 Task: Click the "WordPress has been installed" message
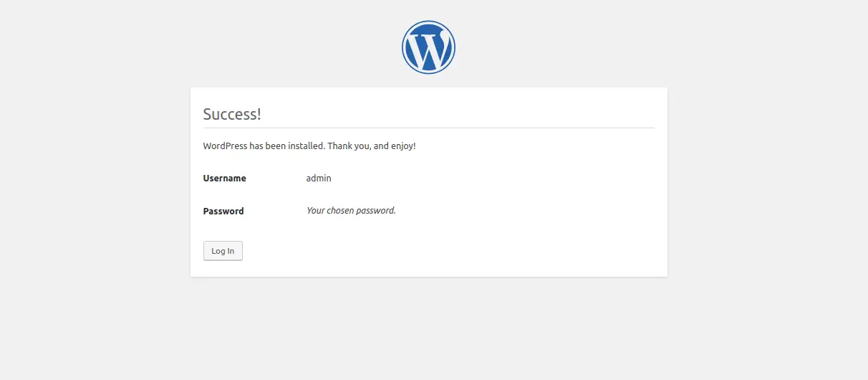click(309, 146)
